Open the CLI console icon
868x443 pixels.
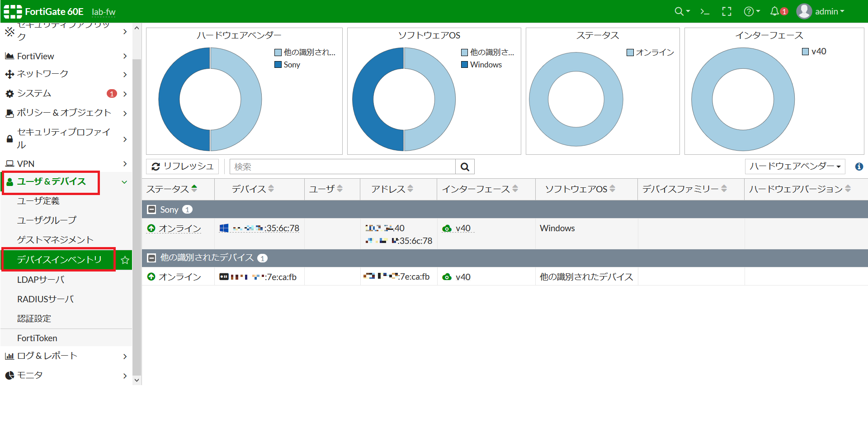pyautogui.click(x=704, y=11)
